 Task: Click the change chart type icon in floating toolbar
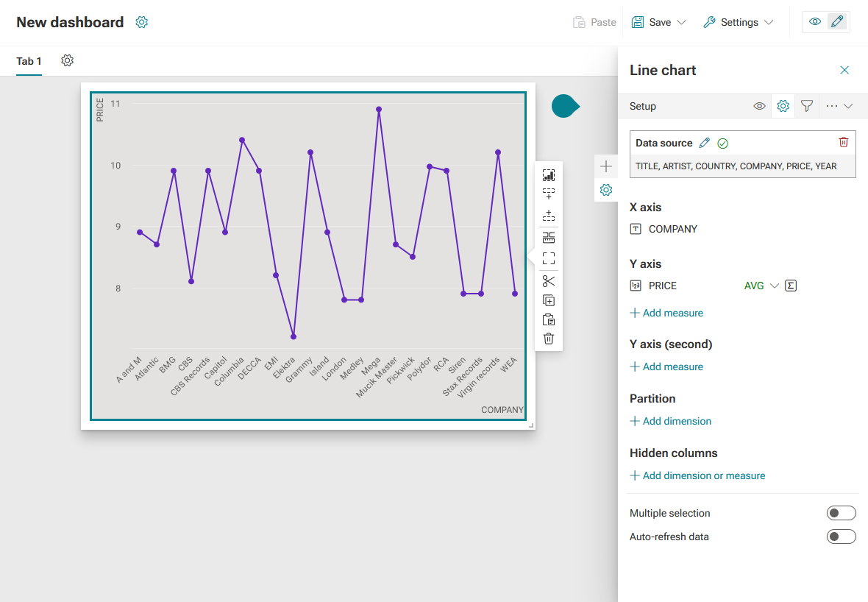point(549,175)
